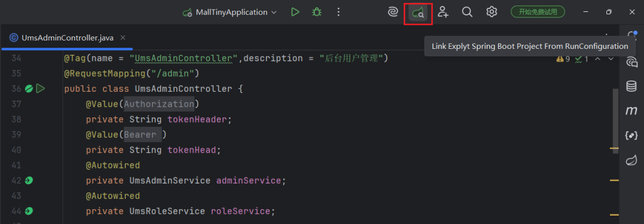Click autowired gutter icon on line 42
The image size is (644, 224).
29,181
